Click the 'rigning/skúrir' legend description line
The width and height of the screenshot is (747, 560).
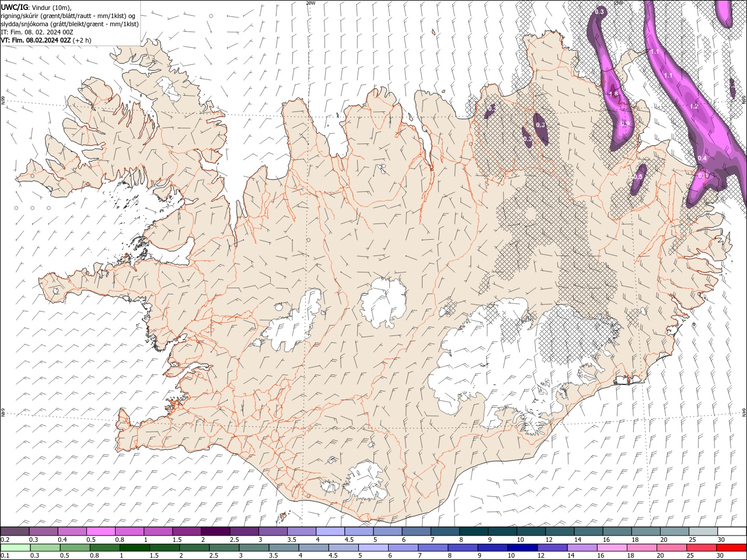pos(68,16)
